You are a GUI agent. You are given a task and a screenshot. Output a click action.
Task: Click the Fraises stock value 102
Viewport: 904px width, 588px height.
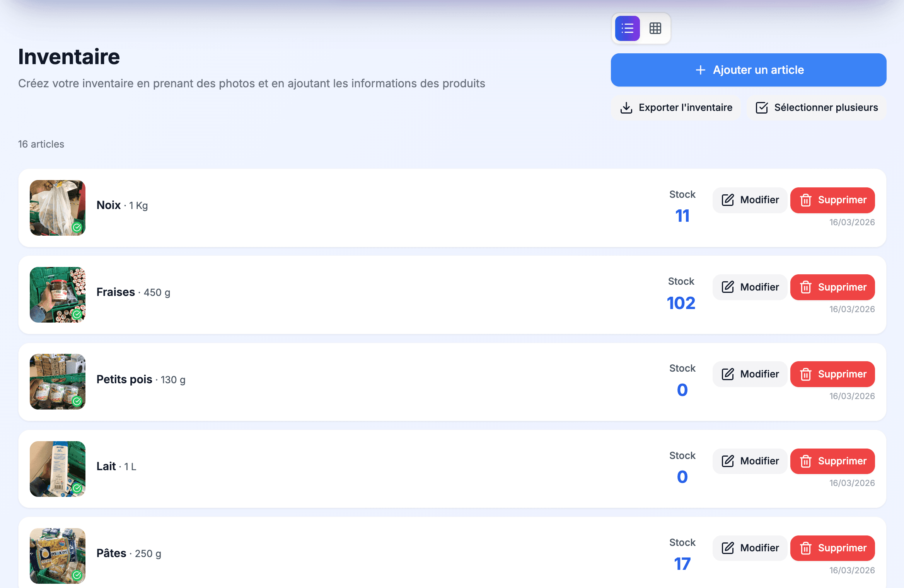[681, 303]
